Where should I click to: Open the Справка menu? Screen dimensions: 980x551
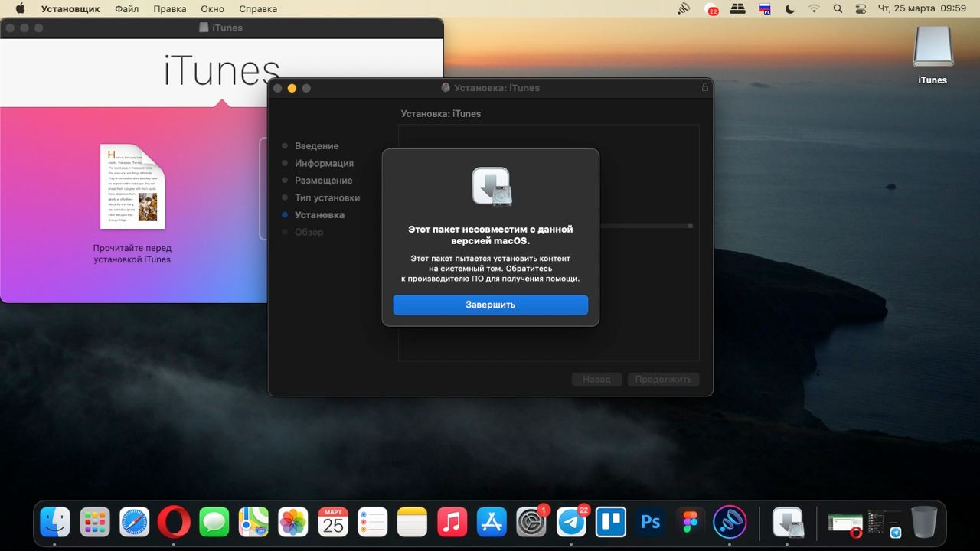pos(258,9)
